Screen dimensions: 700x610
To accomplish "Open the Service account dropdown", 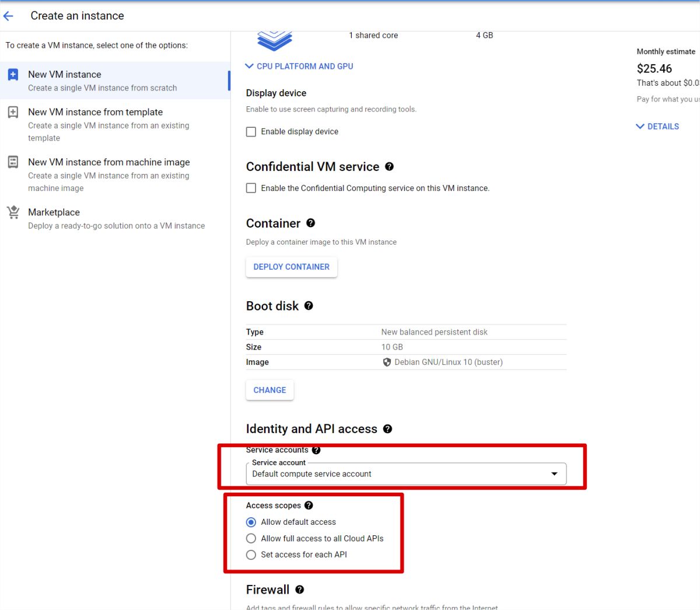I will pyautogui.click(x=406, y=474).
